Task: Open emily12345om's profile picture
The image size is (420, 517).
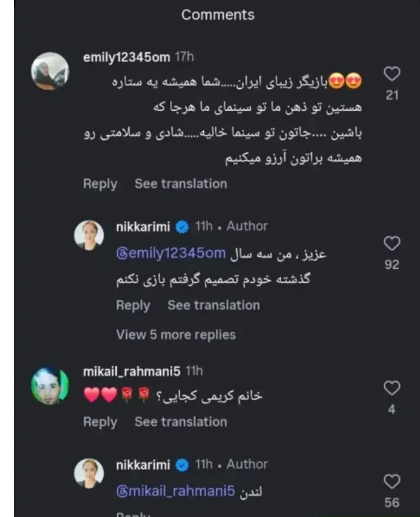Action: (50, 71)
